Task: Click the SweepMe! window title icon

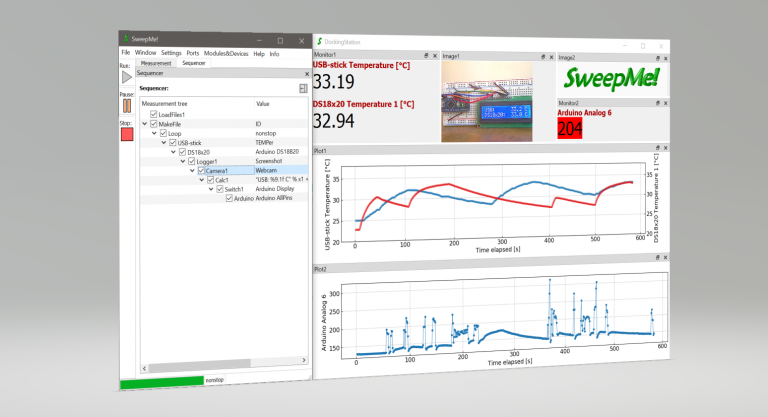Action: point(126,38)
